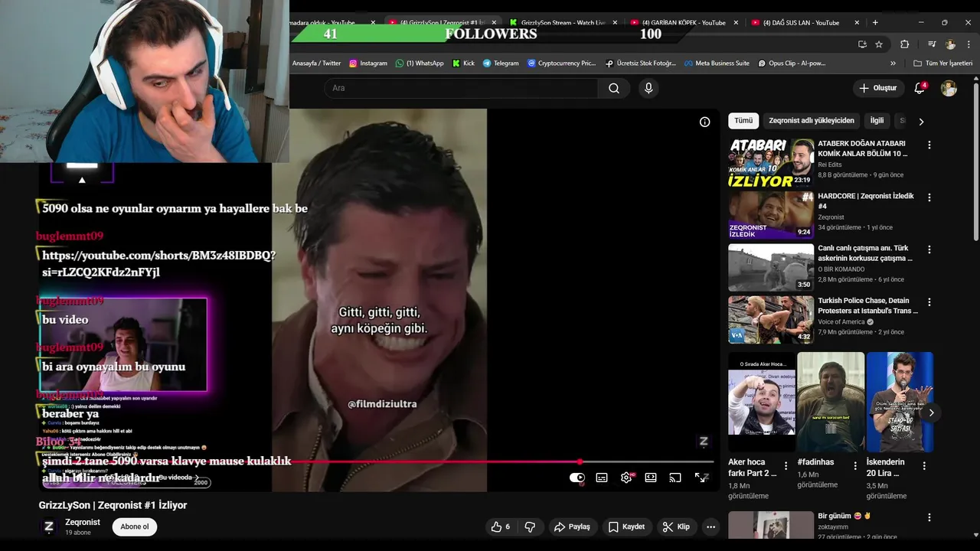The width and height of the screenshot is (980, 551).
Task: Open the Zeqronist channel name link
Action: tap(83, 522)
